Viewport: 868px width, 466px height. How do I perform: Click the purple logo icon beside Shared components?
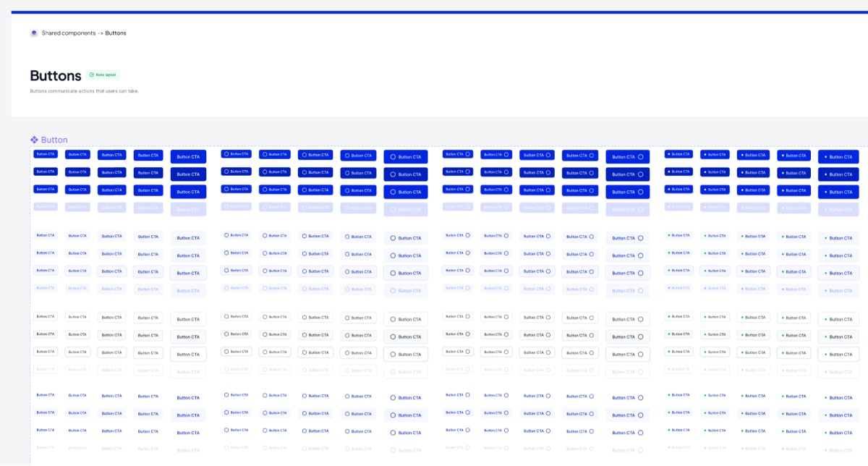(33, 33)
